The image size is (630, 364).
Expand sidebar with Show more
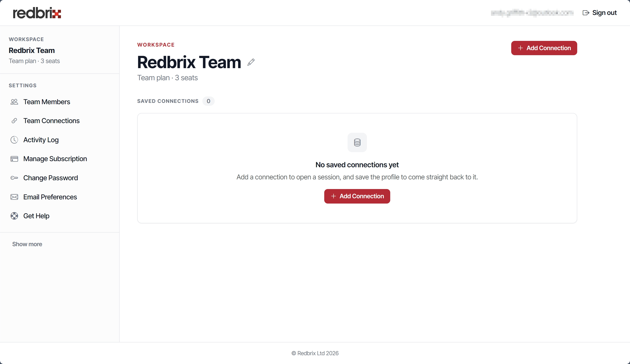tap(27, 244)
